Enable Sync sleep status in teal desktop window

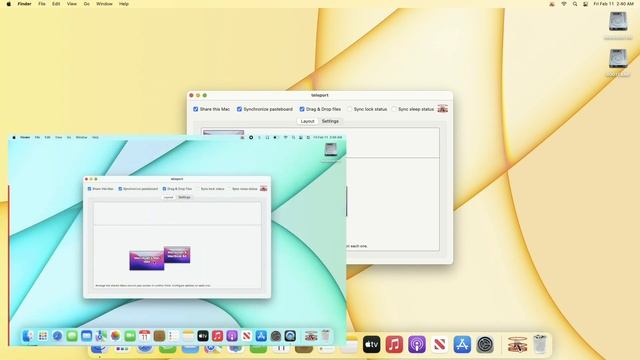[x=229, y=189]
